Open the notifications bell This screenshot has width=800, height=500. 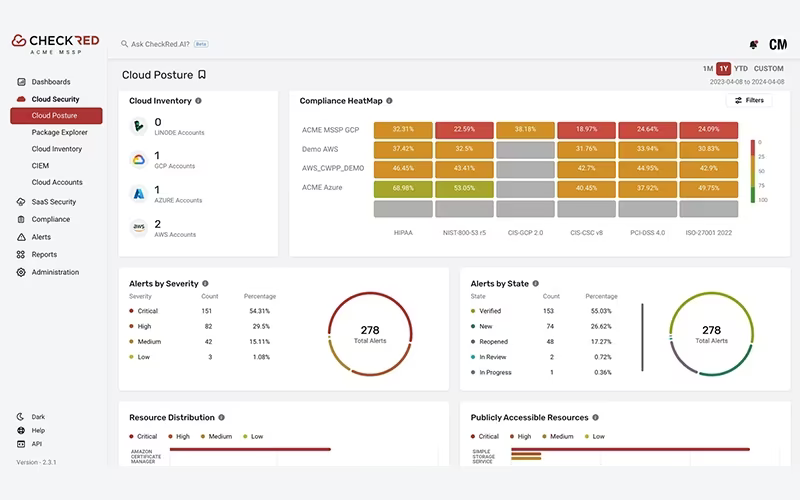pyautogui.click(x=754, y=44)
